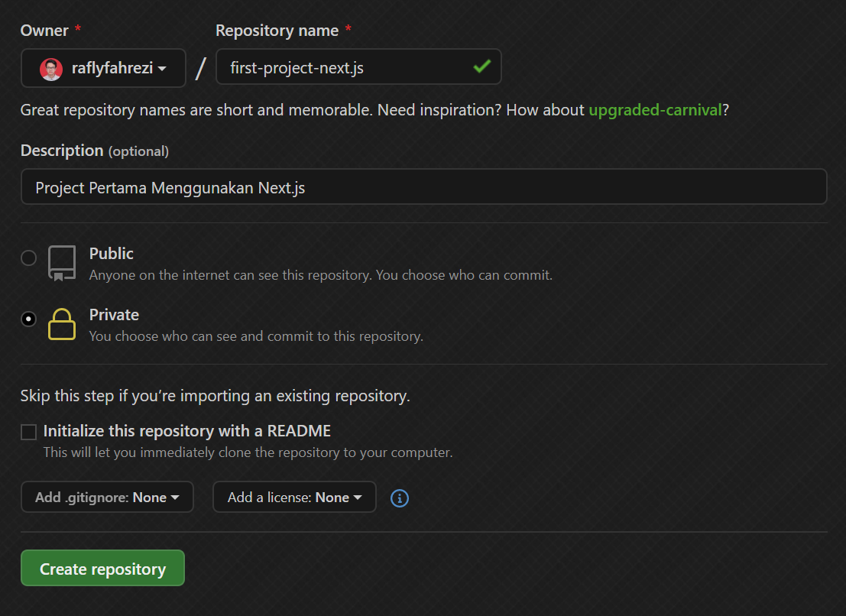
Task: Click the green checkmark in name field
Action: click(x=481, y=66)
